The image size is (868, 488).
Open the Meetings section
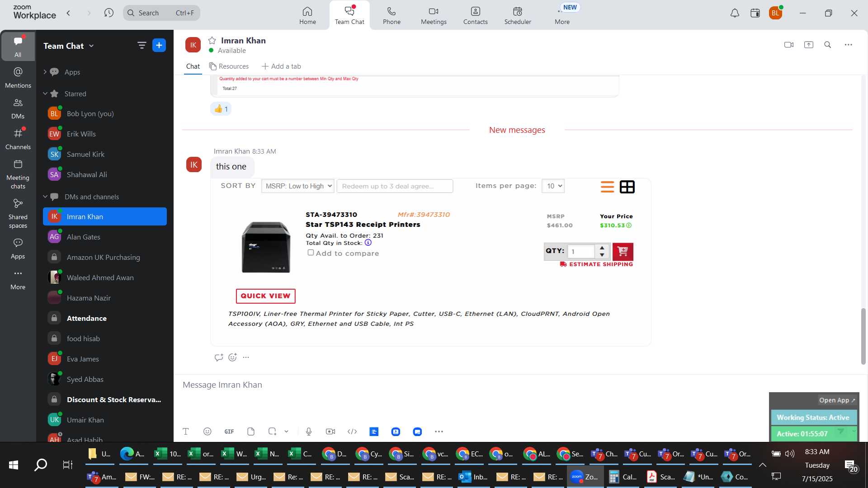434,15
